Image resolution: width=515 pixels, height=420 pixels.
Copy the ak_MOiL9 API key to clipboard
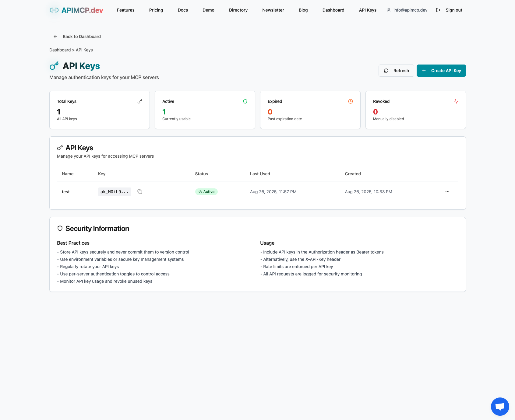140,192
